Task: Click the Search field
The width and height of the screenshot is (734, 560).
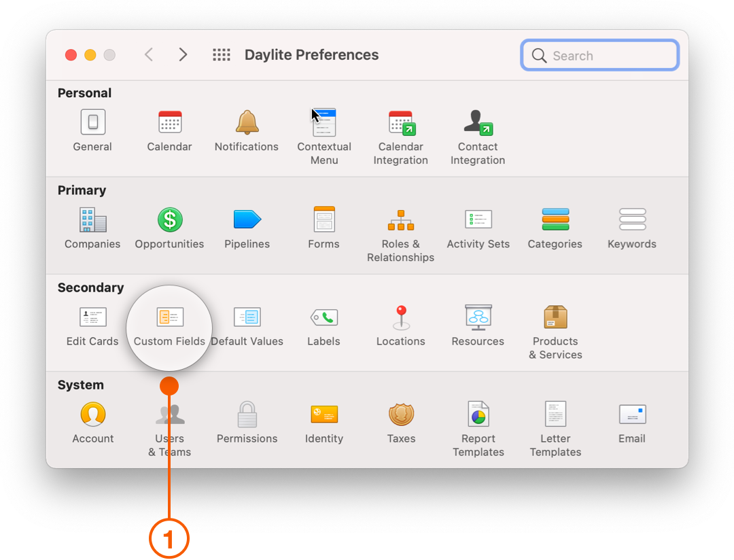Action: pos(599,55)
